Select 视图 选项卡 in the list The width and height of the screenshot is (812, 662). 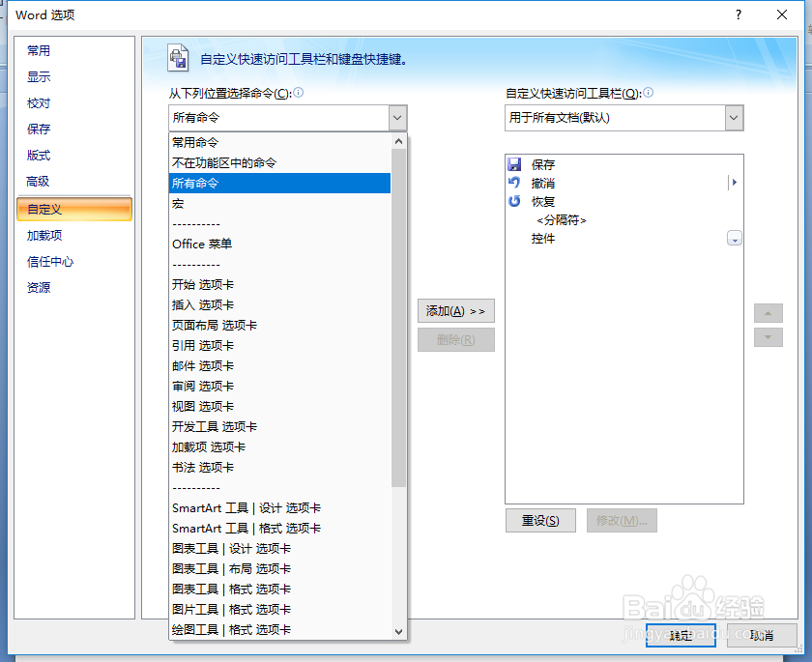point(279,406)
